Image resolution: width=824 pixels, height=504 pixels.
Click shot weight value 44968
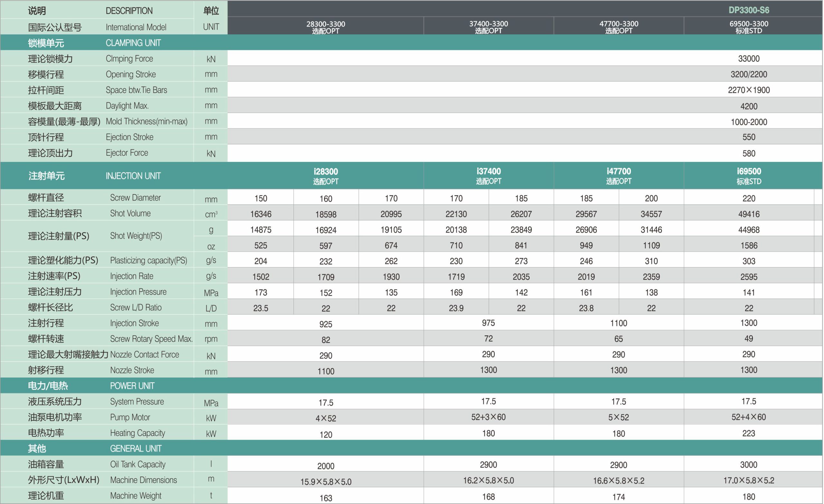pos(749,230)
